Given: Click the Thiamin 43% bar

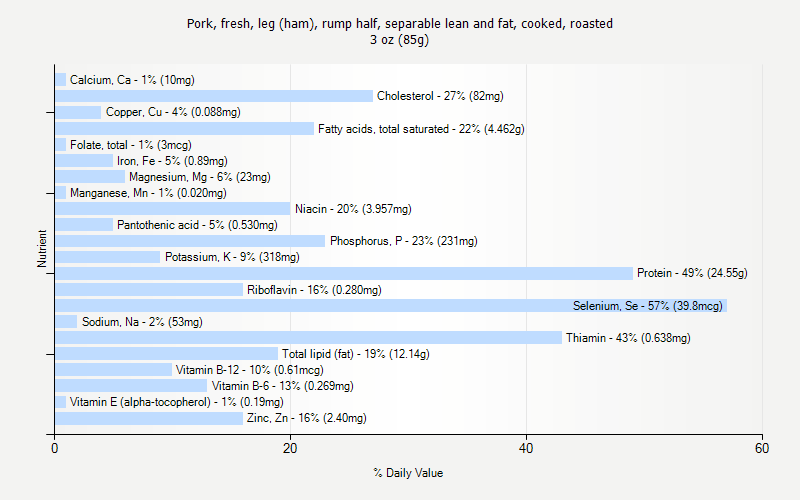Looking at the screenshot, I should click(308, 338).
